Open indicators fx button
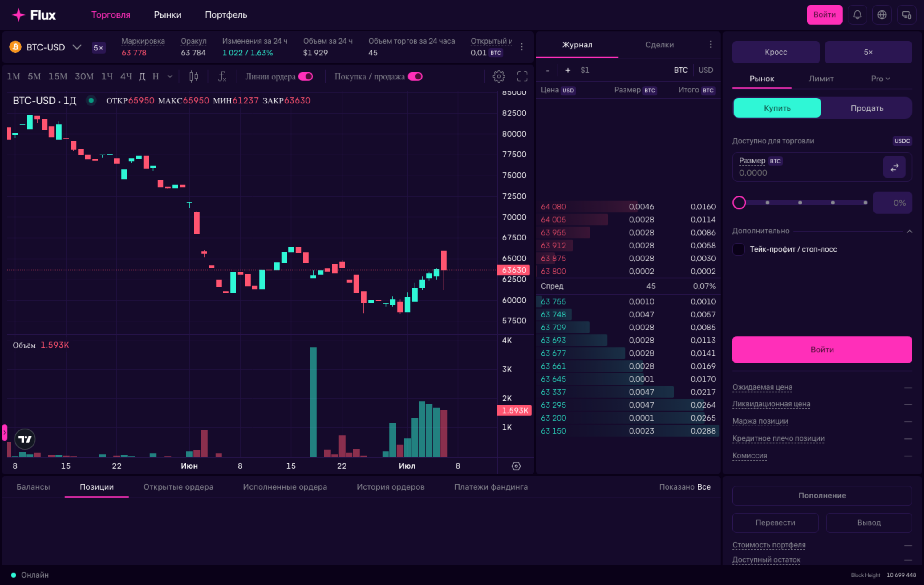924x585 pixels. (222, 76)
